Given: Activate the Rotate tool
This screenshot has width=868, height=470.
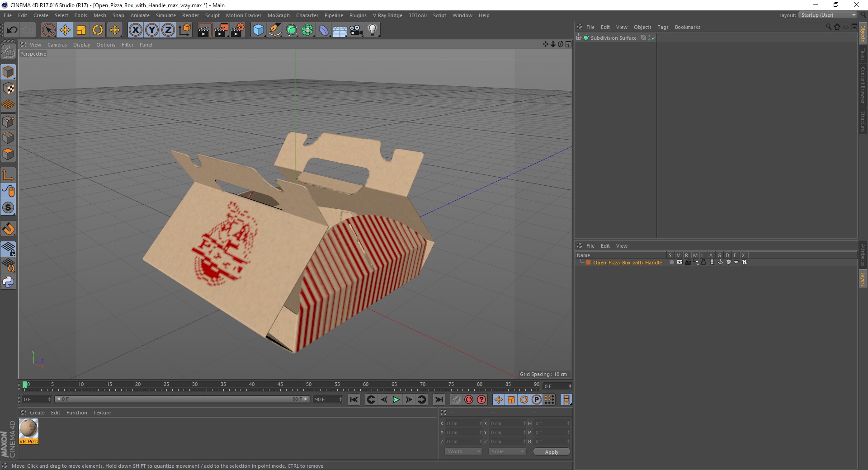Looking at the screenshot, I should (x=98, y=30).
